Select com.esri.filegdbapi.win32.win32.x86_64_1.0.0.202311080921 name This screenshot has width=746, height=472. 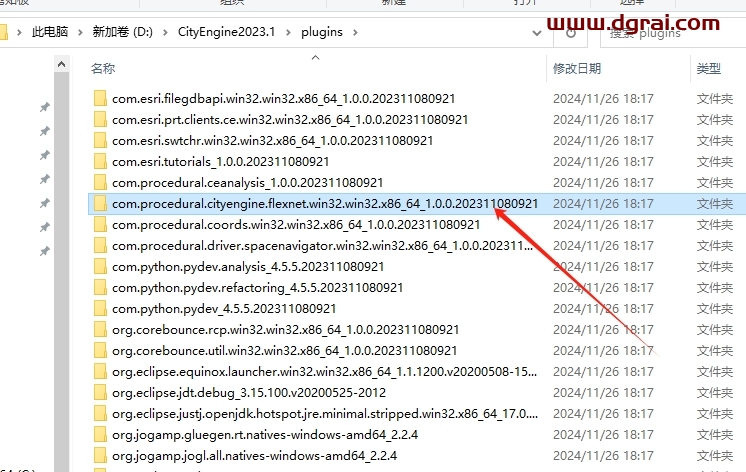[284, 98]
